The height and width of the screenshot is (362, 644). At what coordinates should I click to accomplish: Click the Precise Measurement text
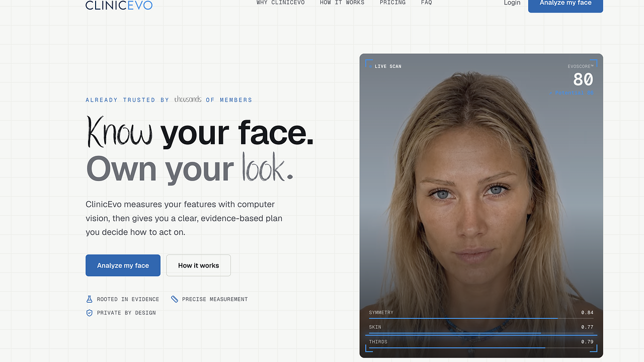click(215, 299)
